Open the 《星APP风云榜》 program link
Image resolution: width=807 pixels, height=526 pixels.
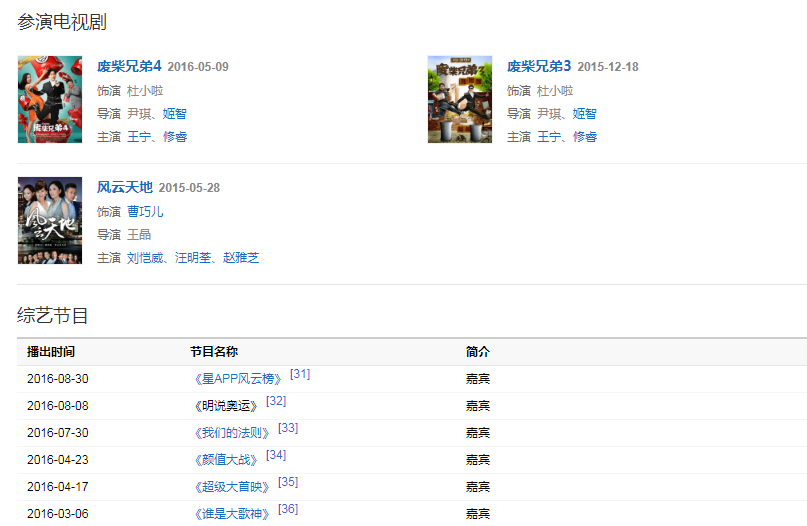pos(237,379)
